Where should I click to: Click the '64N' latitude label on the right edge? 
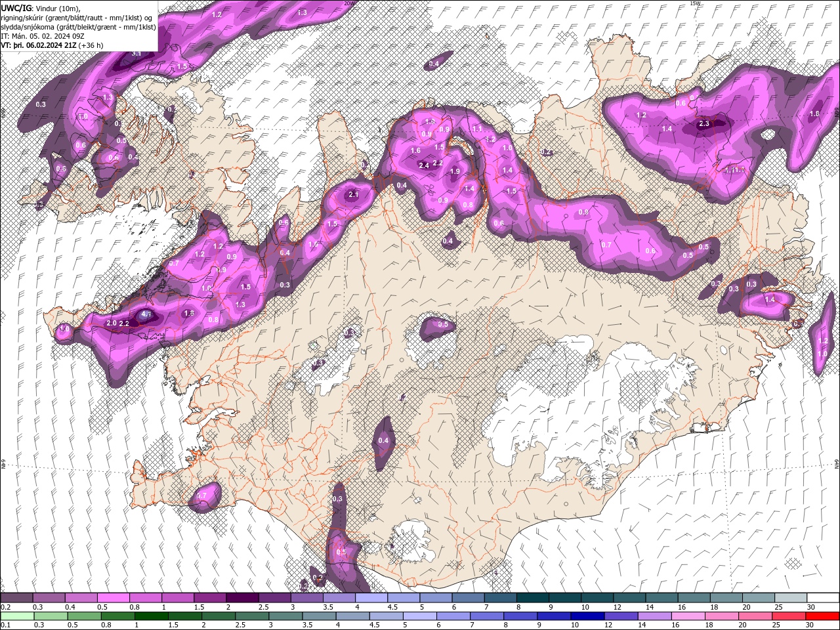(837, 463)
